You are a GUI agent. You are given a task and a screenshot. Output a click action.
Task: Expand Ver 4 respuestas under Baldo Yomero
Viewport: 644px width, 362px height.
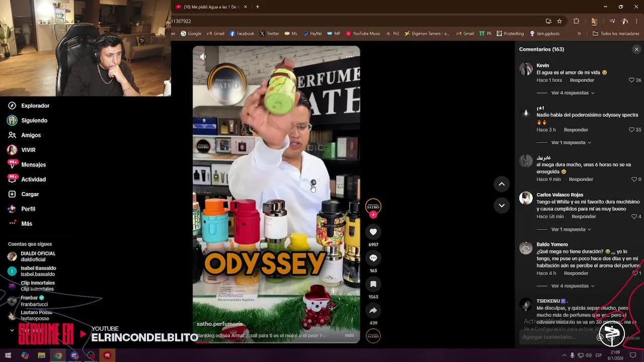(x=573, y=286)
